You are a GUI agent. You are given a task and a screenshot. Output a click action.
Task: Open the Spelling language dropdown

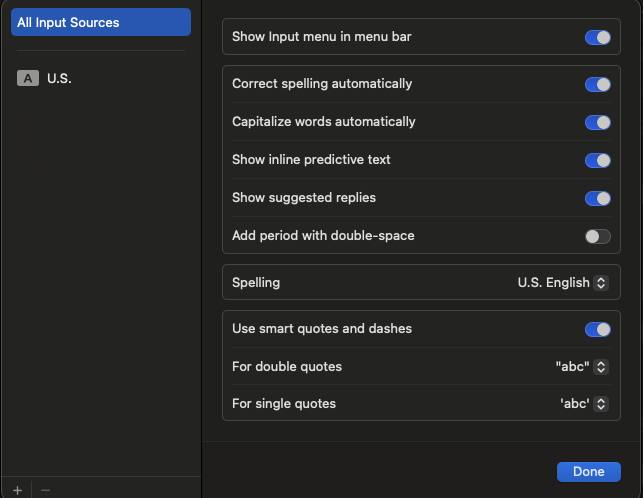point(562,283)
